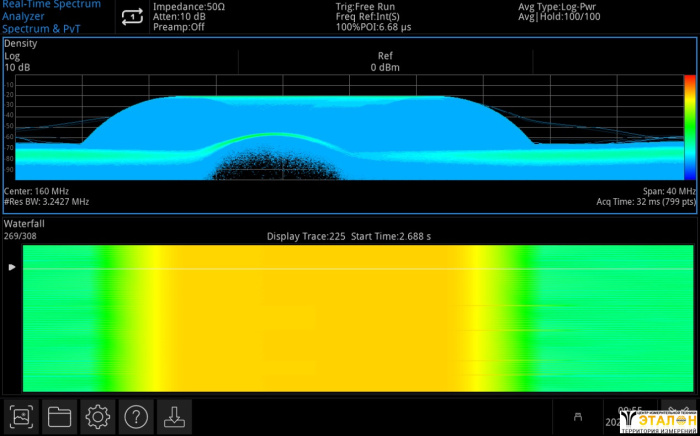Viewport: 700px width, 436px height.
Task: Open help with the question mark icon
Action: 136,416
